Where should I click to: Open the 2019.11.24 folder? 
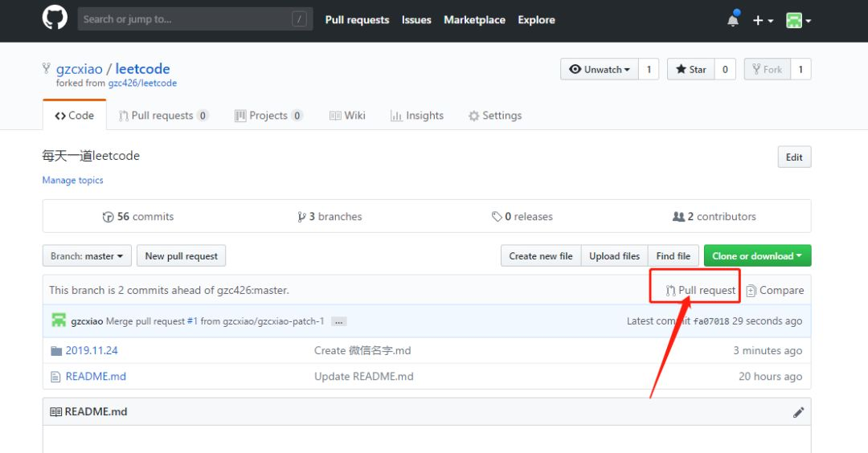[x=92, y=350]
